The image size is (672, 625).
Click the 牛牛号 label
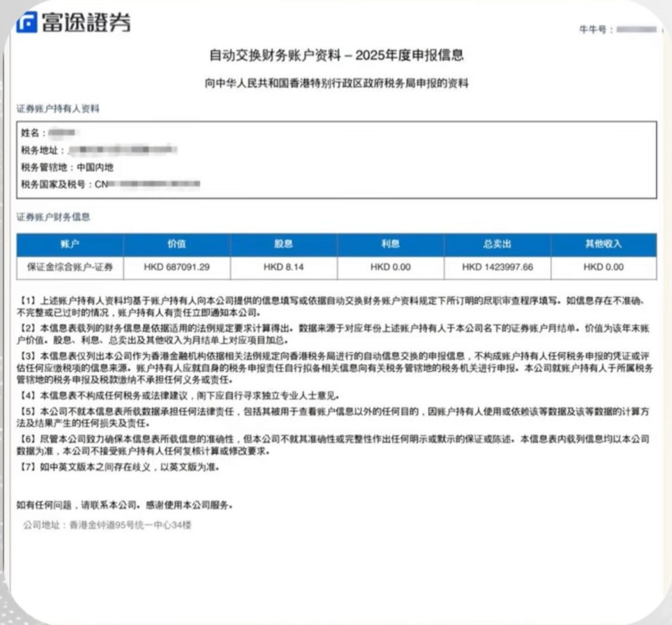tap(595, 30)
